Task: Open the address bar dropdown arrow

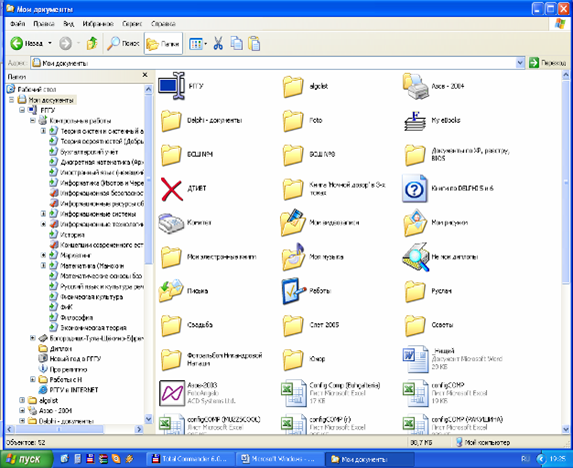Action: pos(520,63)
